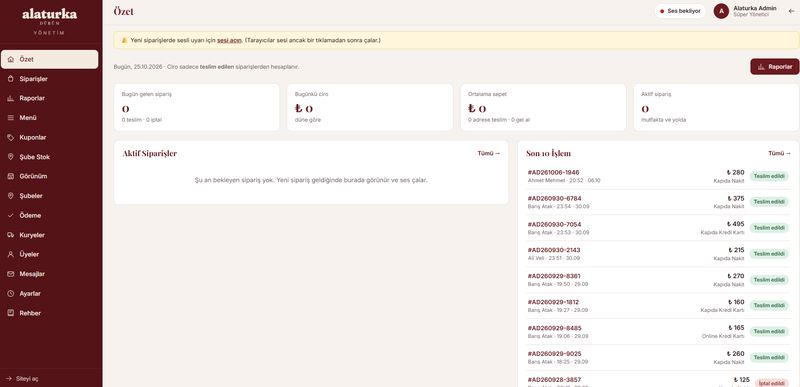
Task: Click the sesi açın link in the banner
Action: coord(229,40)
